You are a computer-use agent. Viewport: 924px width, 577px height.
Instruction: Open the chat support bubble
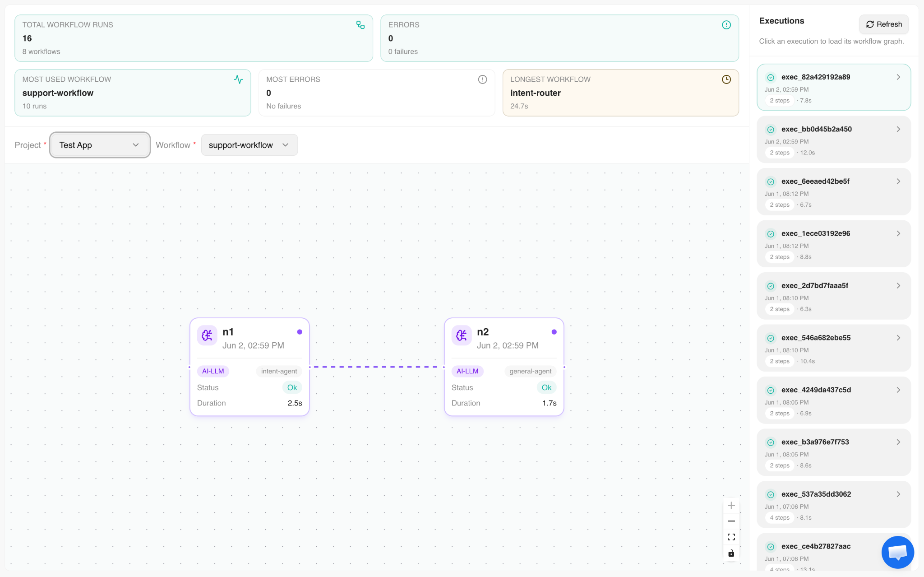[x=898, y=552]
